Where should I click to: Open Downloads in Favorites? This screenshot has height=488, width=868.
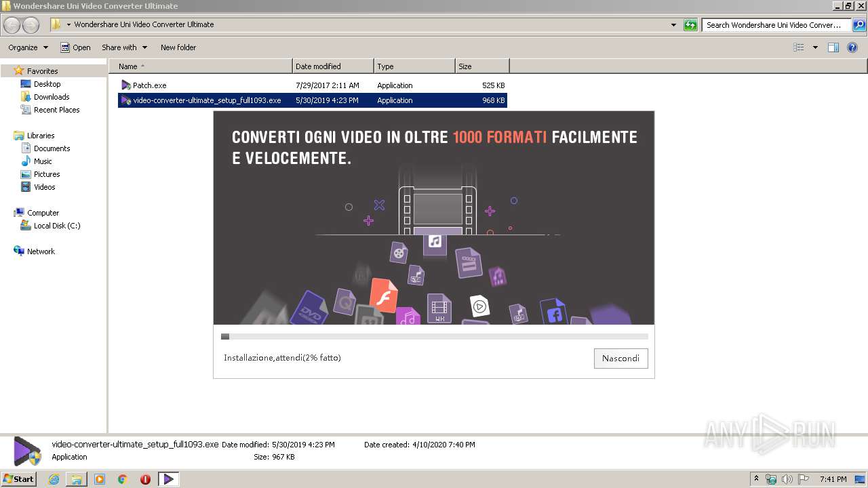pyautogui.click(x=52, y=97)
